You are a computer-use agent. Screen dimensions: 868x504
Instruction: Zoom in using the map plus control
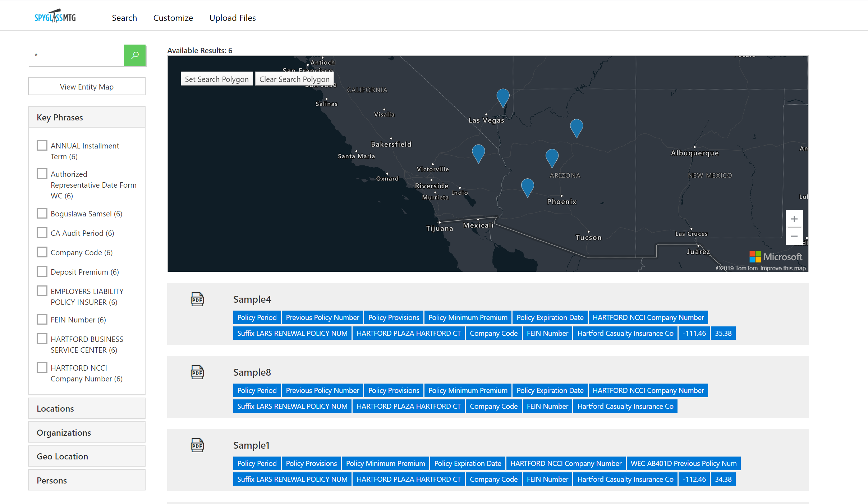(794, 219)
